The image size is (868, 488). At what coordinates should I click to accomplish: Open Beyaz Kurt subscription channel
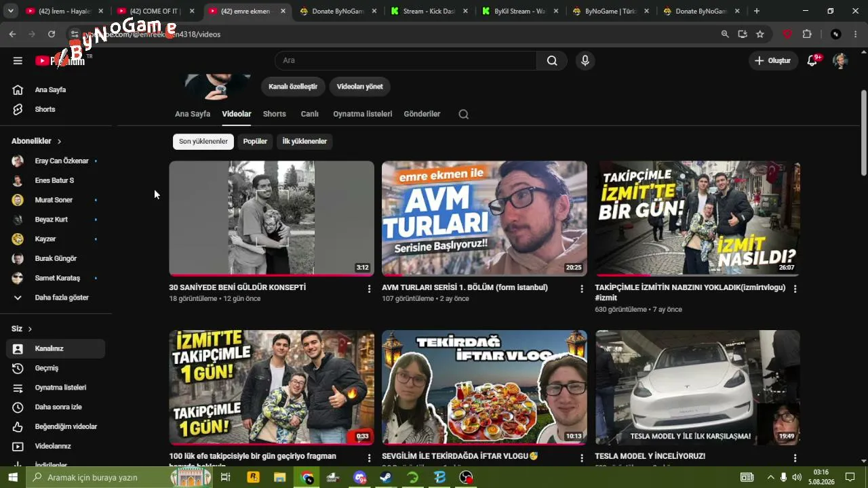[56, 220]
